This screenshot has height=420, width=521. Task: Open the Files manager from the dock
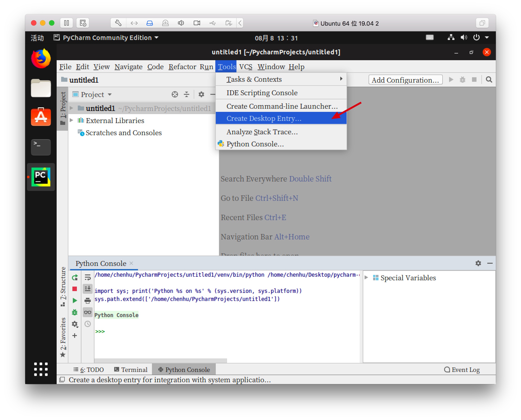tap(41, 88)
